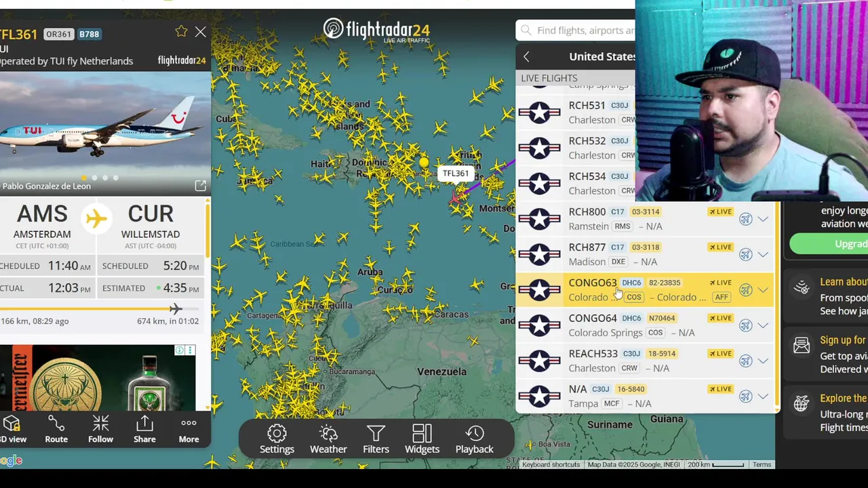This screenshot has width=868, height=488.
Task: Expand the CONGO63 flight row
Action: [x=763, y=289]
